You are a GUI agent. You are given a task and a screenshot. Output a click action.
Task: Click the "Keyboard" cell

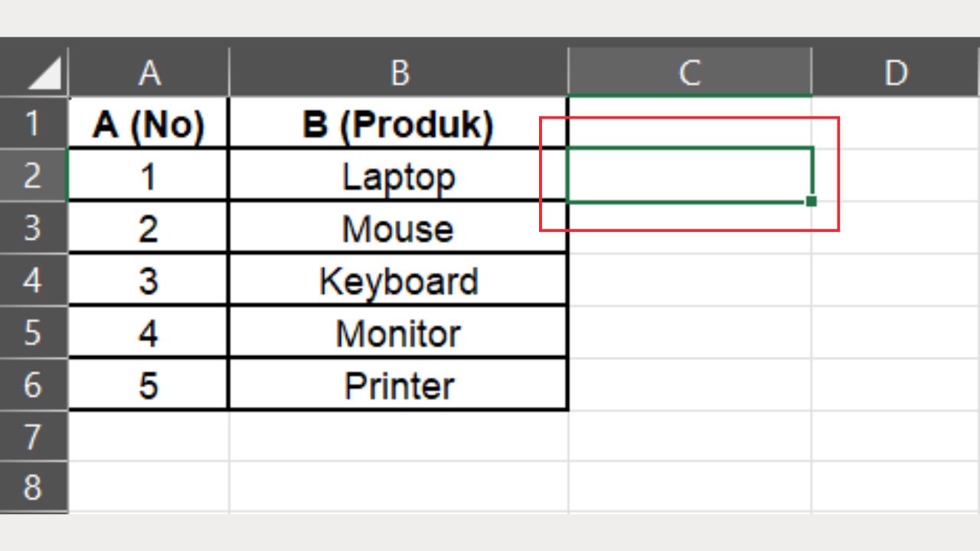pyautogui.click(x=398, y=281)
